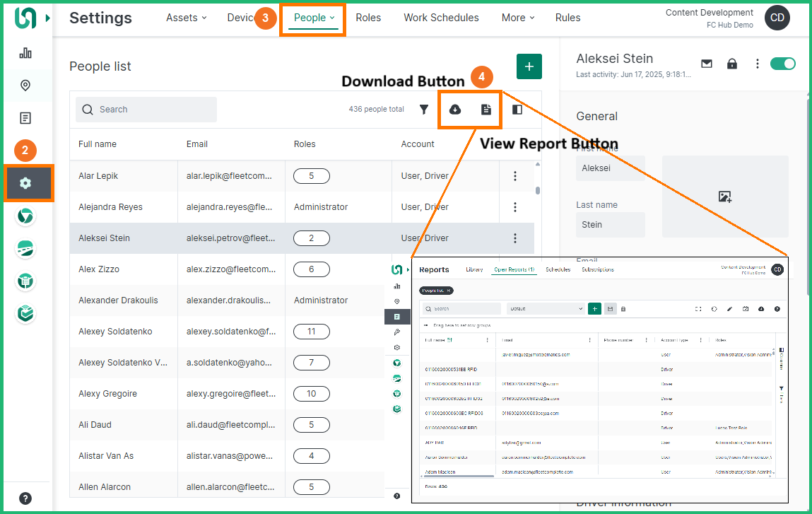Image resolution: width=812 pixels, height=514 pixels.
Task: Toggle Aleksei Stein active switch
Action: pyautogui.click(x=782, y=64)
